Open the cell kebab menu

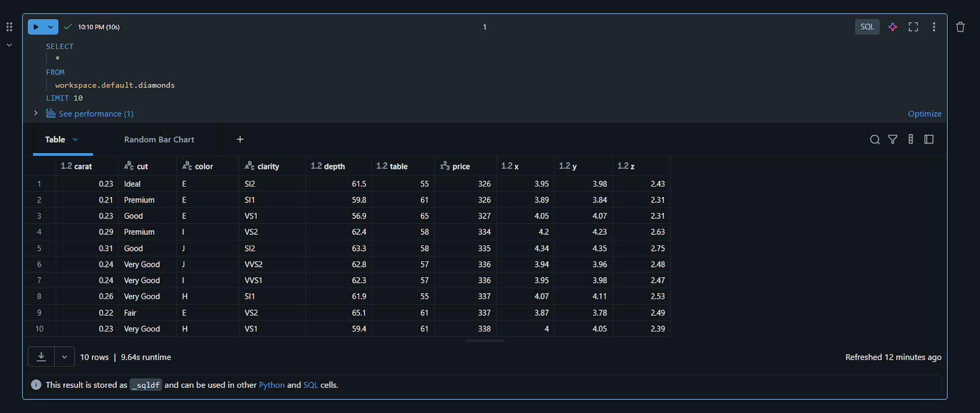coord(933,27)
